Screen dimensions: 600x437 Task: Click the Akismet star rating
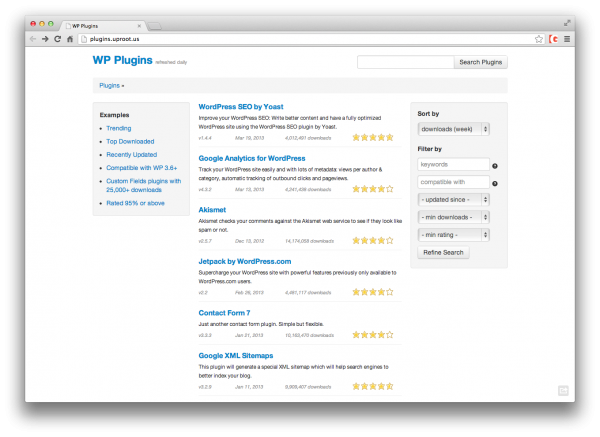point(373,240)
